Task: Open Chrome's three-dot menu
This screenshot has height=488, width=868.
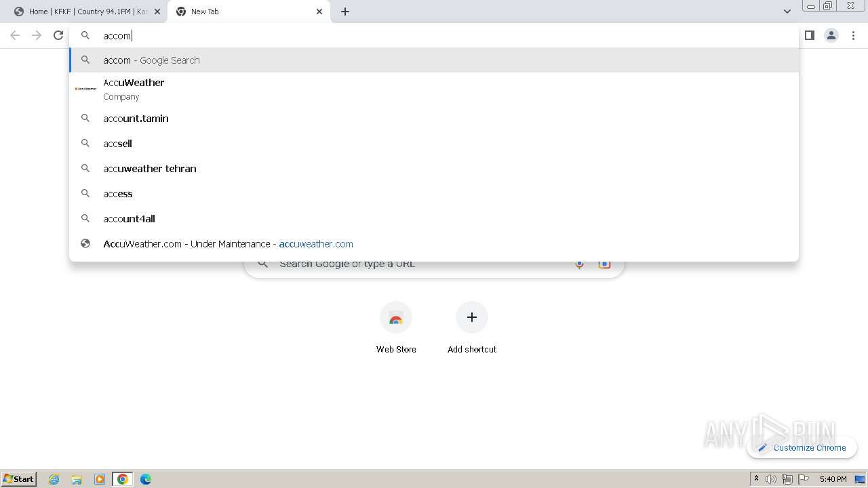Action: pos(854,35)
